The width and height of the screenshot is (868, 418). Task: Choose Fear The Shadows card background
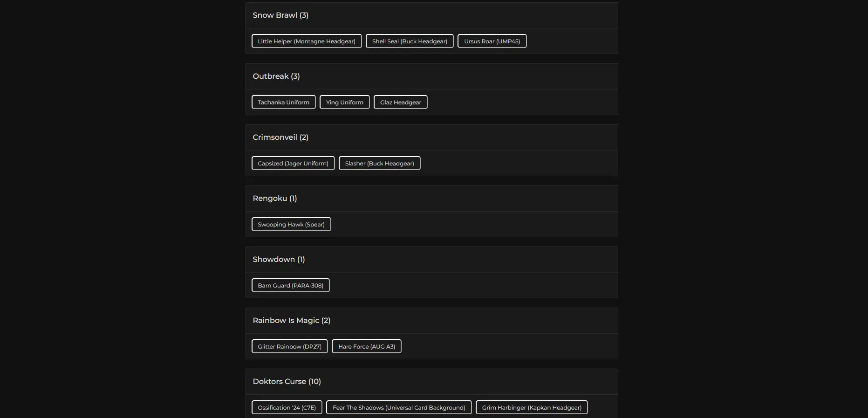(399, 408)
